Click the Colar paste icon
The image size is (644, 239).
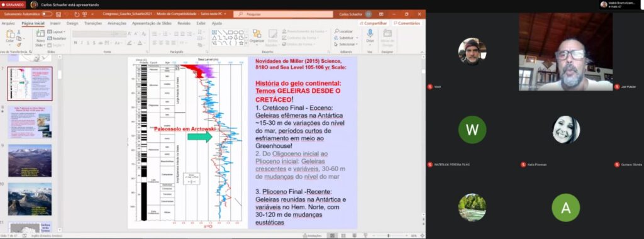tap(10, 34)
